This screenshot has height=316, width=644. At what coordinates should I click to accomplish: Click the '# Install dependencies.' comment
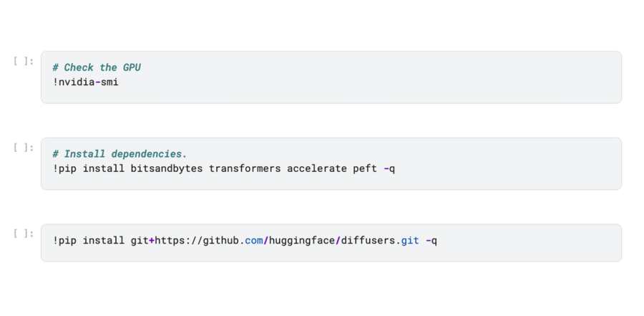[x=119, y=154]
